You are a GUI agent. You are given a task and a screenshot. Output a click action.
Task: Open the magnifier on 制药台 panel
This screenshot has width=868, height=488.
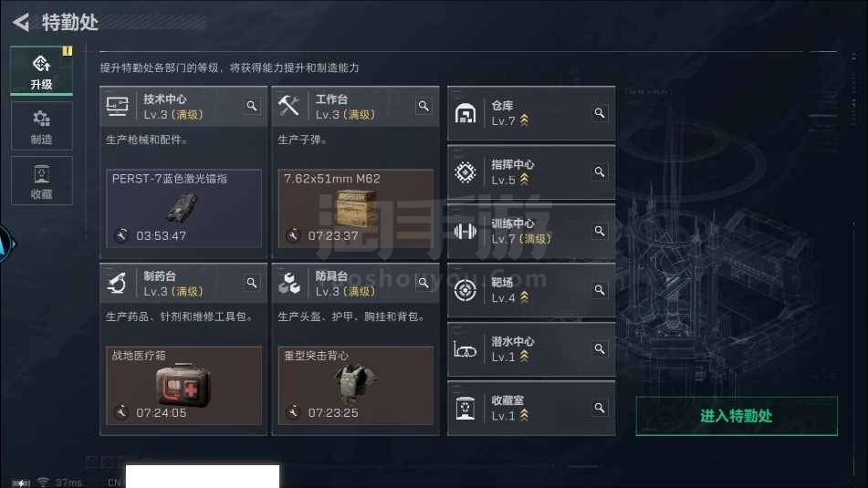tap(252, 283)
